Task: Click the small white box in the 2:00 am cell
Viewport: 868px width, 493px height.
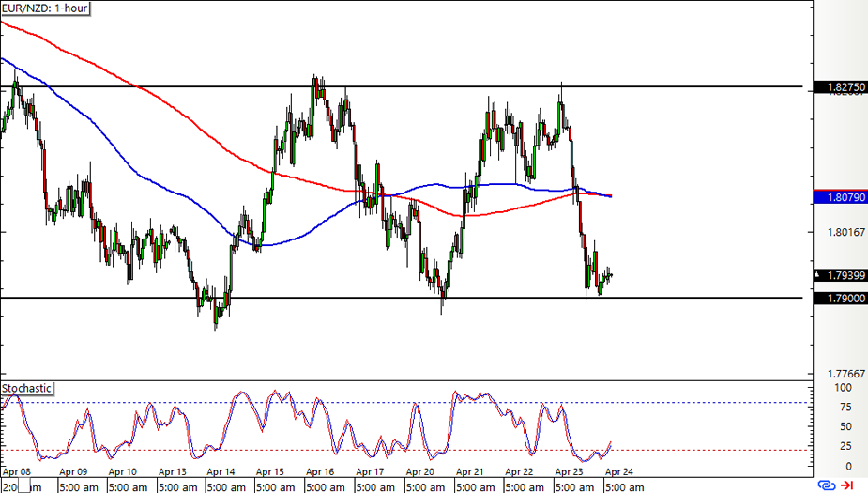Action: (23, 487)
